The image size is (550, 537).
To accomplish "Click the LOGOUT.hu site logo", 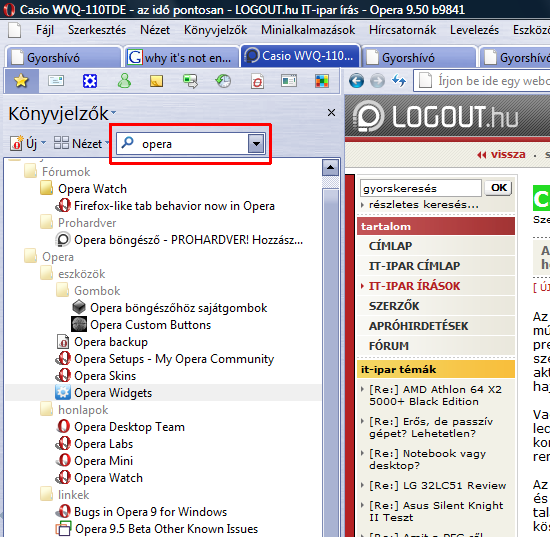I will pyautogui.click(x=435, y=116).
